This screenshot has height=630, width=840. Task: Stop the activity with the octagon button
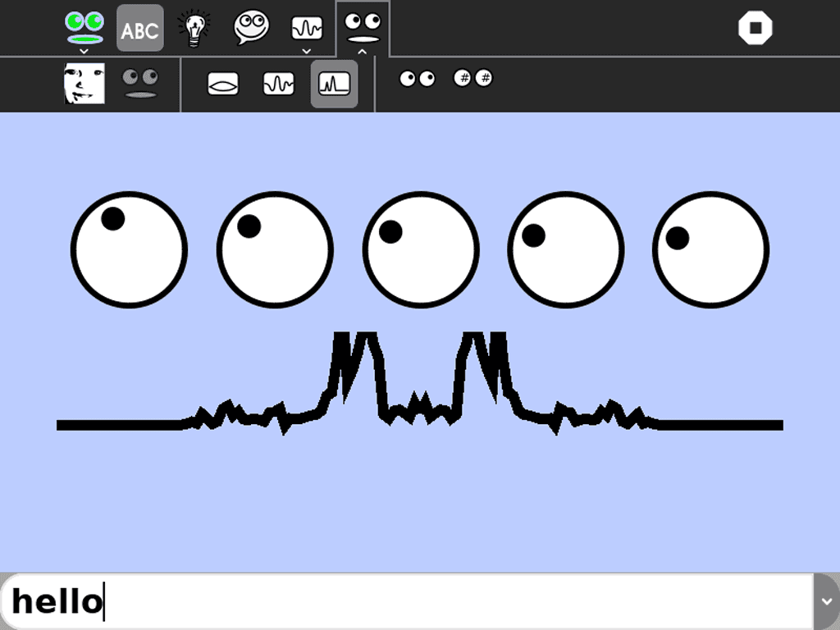coord(756,28)
